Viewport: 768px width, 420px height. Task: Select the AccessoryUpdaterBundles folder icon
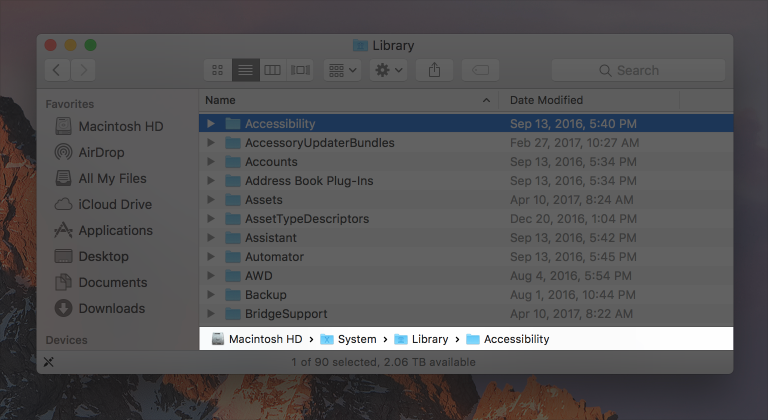[233, 143]
